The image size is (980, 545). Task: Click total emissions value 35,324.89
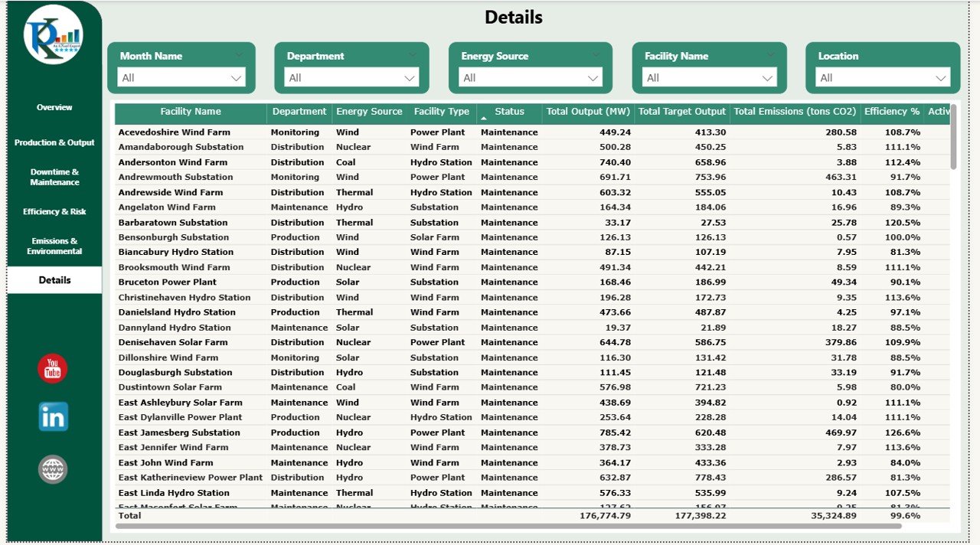[834, 516]
